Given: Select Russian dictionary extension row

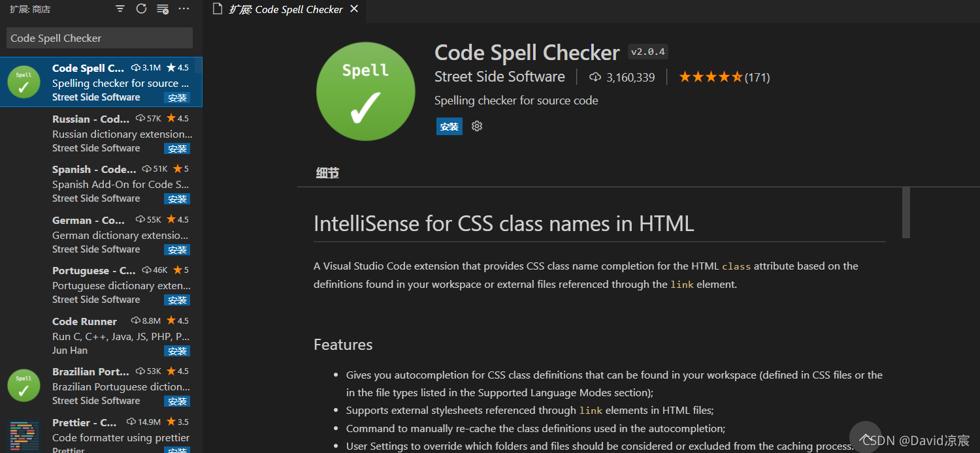Looking at the screenshot, I should (101, 133).
